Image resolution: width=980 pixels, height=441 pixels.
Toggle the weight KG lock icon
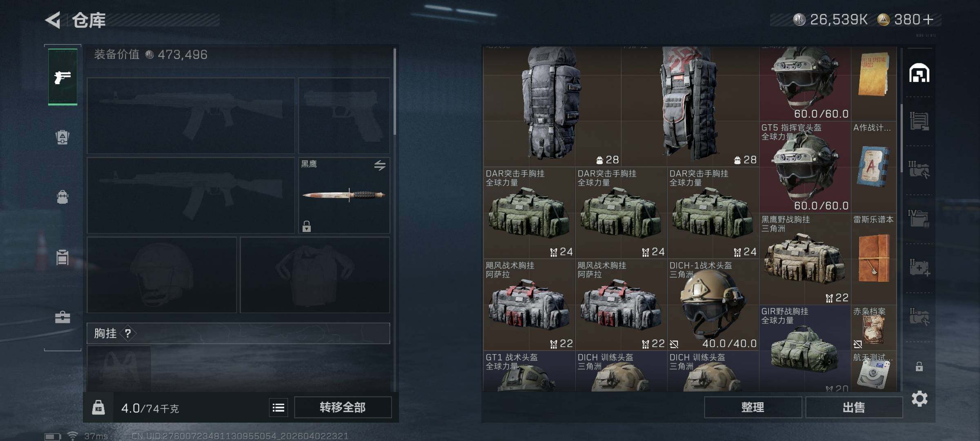[x=98, y=408]
